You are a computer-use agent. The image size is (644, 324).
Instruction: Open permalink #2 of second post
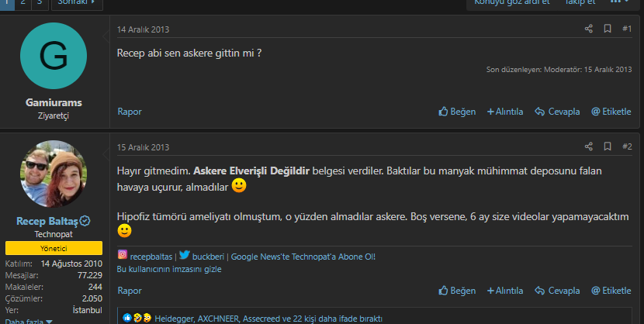coord(627,146)
